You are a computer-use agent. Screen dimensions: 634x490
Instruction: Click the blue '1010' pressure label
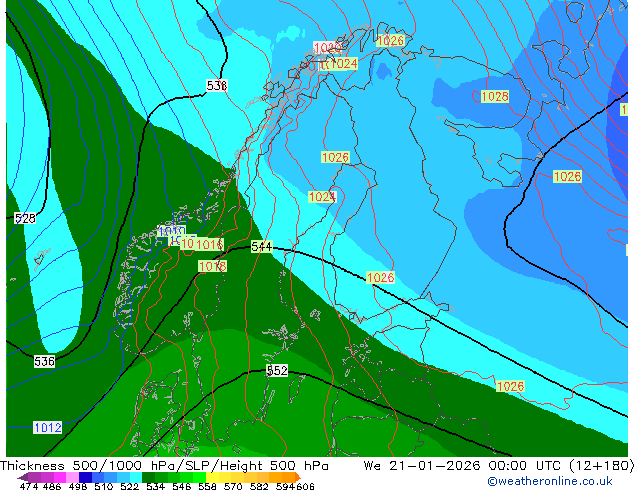pyautogui.click(x=171, y=232)
